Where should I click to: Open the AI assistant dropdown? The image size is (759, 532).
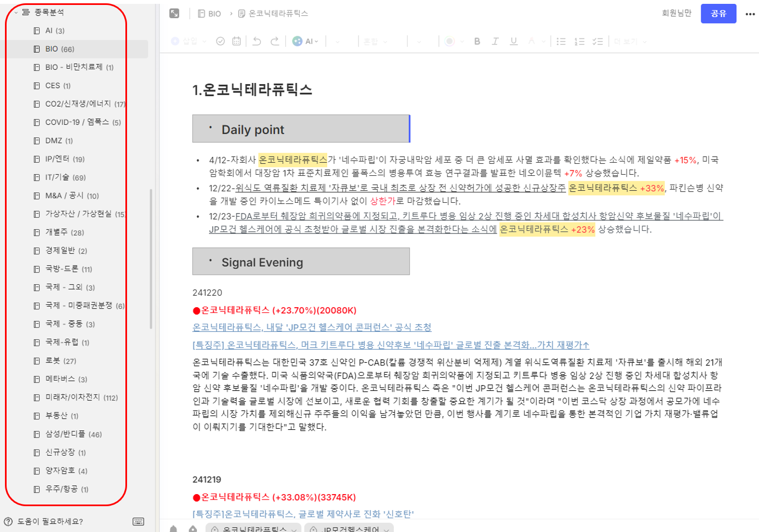305,41
